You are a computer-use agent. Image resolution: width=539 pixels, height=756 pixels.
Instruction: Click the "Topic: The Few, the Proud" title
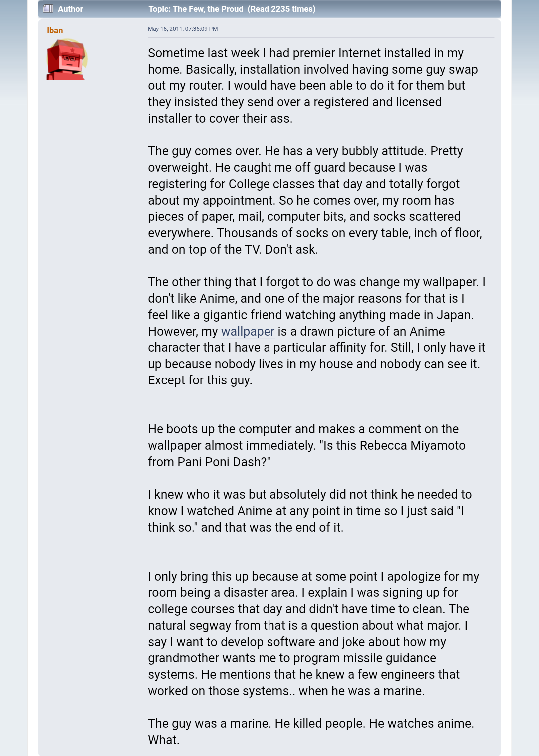click(196, 9)
